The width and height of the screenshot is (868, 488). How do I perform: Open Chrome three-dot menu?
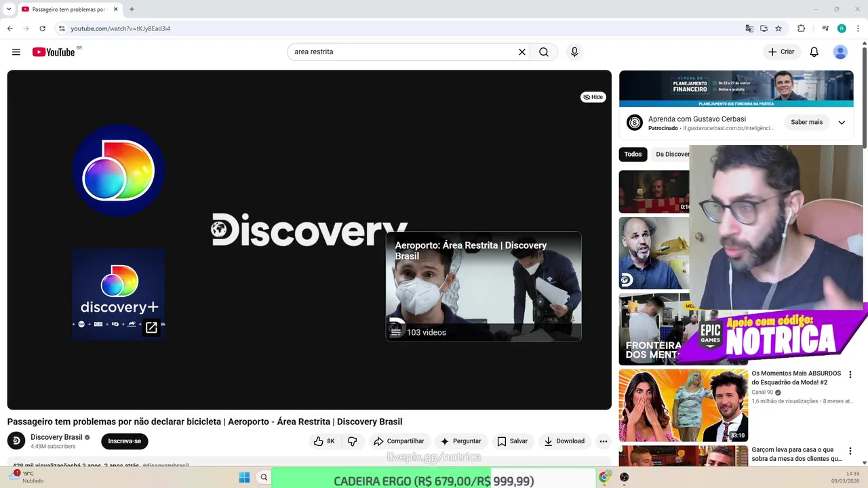click(x=858, y=28)
